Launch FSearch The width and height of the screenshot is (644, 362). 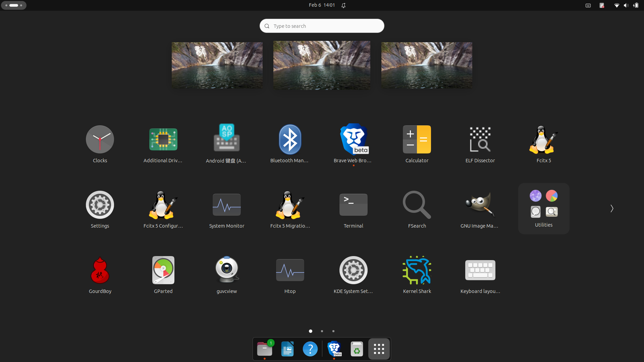pyautogui.click(x=417, y=209)
